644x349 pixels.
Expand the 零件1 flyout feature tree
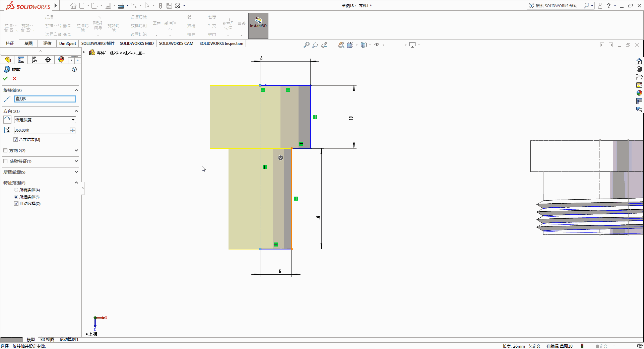(84, 53)
